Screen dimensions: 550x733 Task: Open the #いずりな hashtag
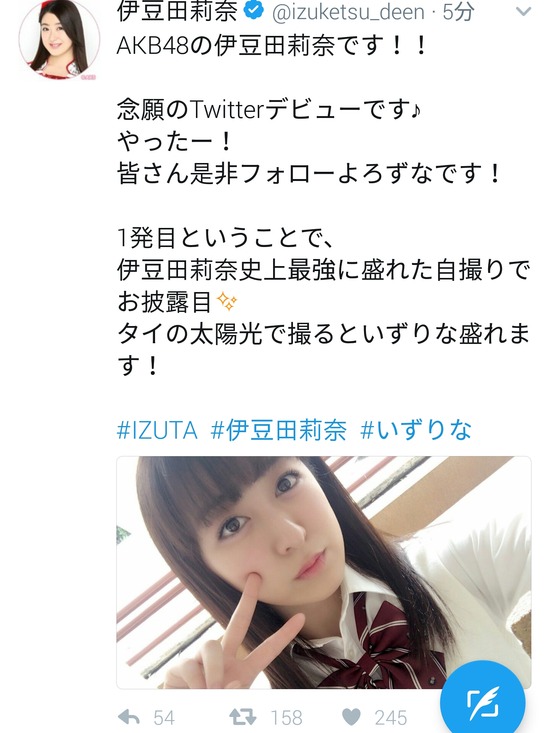coord(416,430)
